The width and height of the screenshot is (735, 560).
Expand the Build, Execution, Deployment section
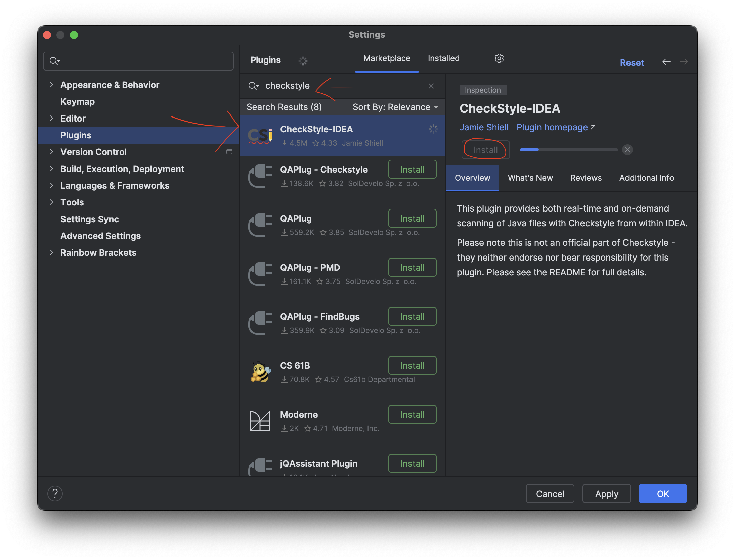(52, 168)
